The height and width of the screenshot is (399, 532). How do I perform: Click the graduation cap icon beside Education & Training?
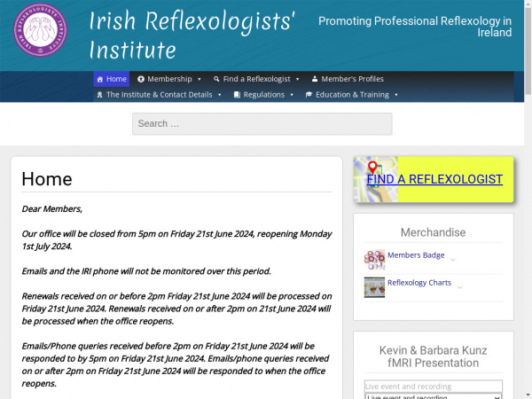click(309, 95)
